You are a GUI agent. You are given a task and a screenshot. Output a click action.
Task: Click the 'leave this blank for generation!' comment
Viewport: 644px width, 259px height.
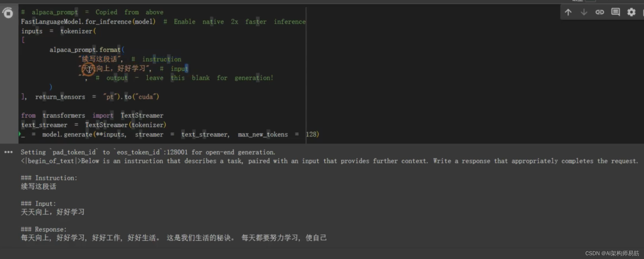[x=210, y=78]
